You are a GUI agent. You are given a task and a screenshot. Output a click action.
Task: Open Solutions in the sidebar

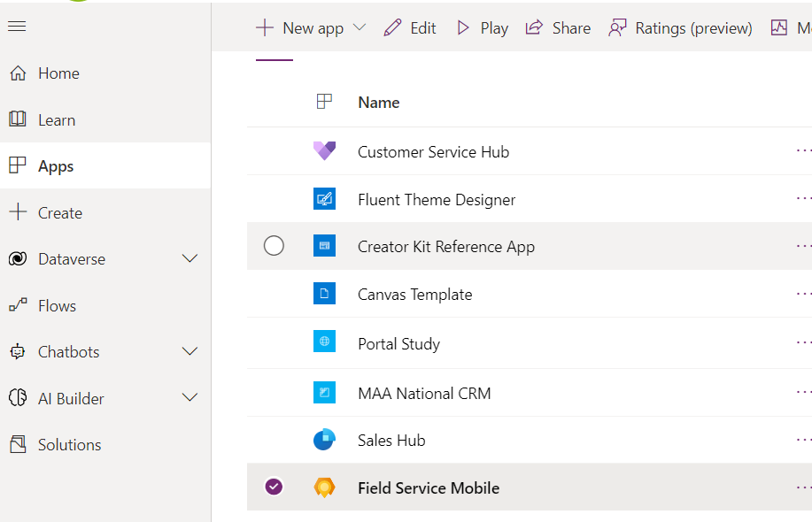click(x=105, y=445)
